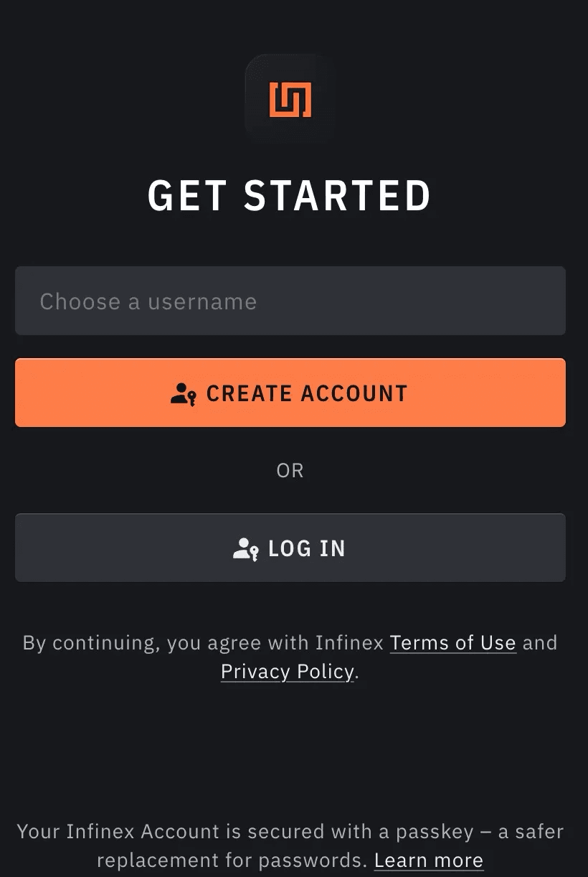Click the LOG IN label text
The height and width of the screenshot is (877, 588).
point(307,549)
